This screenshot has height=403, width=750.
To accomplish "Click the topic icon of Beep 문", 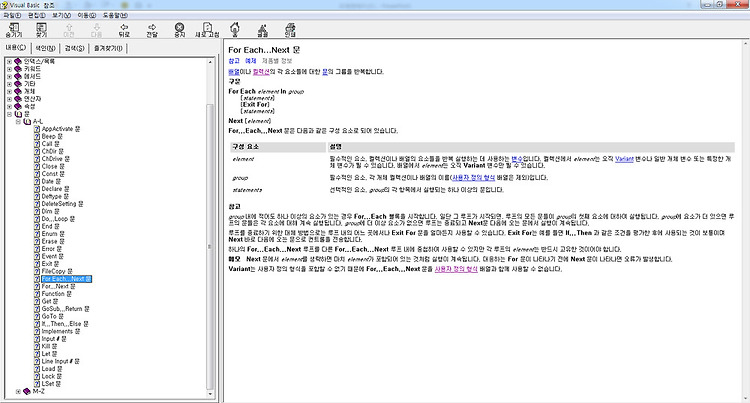I will [x=37, y=136].
